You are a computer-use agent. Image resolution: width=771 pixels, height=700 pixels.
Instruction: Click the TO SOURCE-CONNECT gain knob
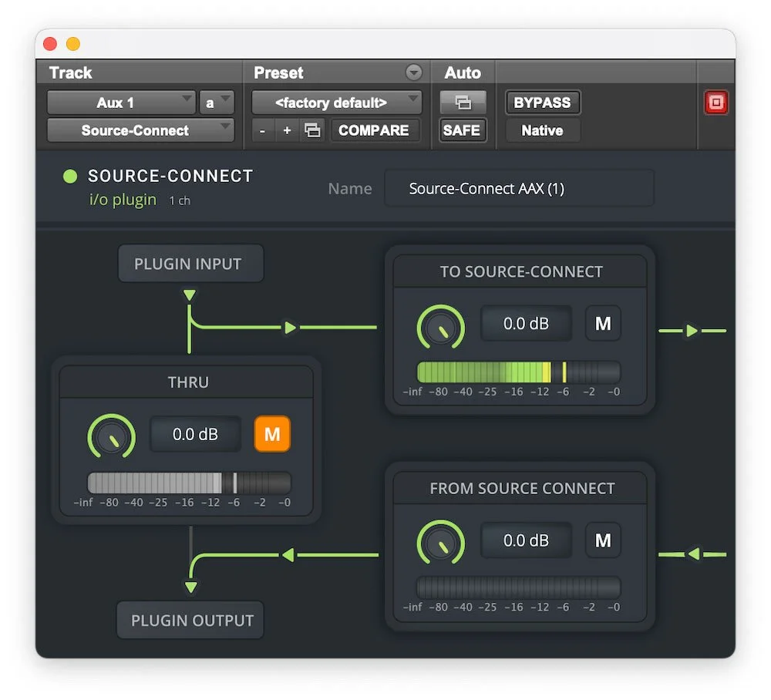[x=440, y=327]
